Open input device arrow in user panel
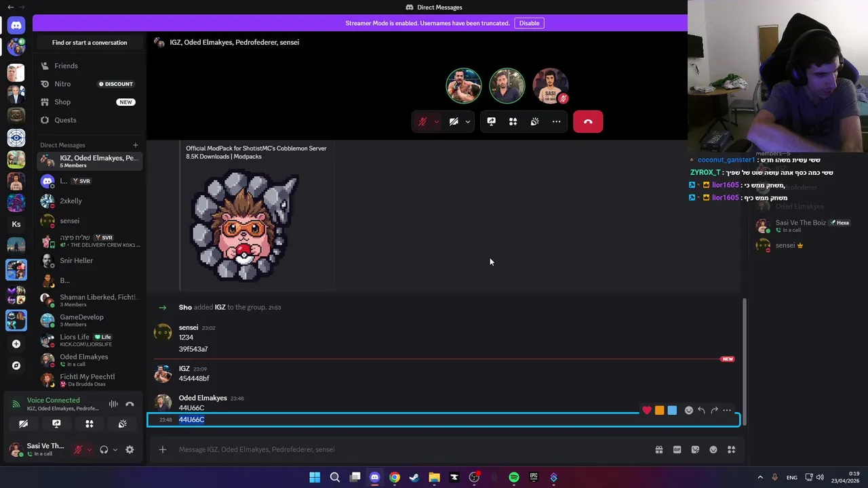The width and height of the screenshot is (868, 488). coord(89,449)
